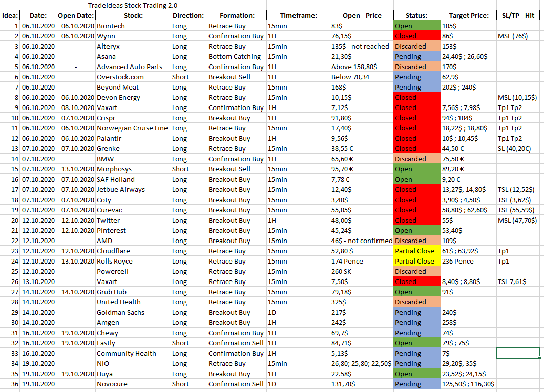
Task: Select the 'Stock:' header cell
Action: (133, 15)
